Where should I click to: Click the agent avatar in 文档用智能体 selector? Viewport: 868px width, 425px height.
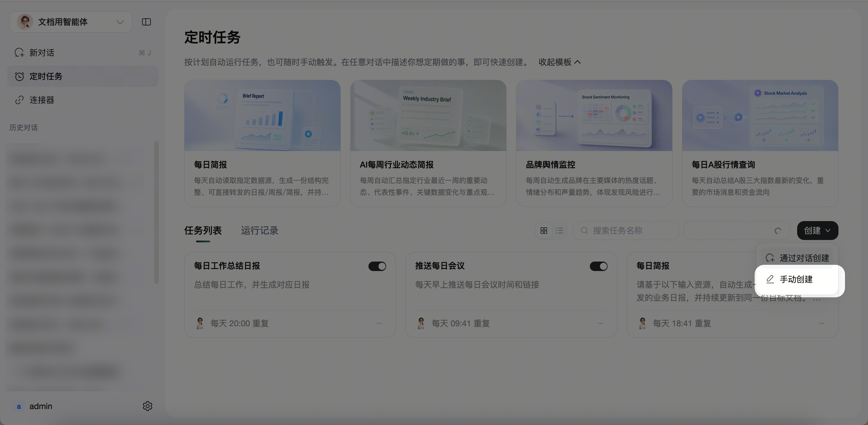click(25, 22)
